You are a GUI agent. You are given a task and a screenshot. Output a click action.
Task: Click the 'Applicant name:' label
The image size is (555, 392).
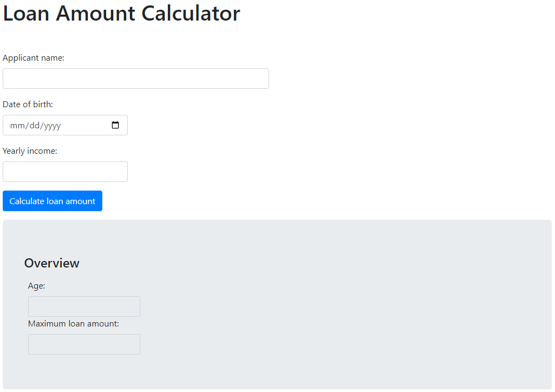tap(34, 58)
